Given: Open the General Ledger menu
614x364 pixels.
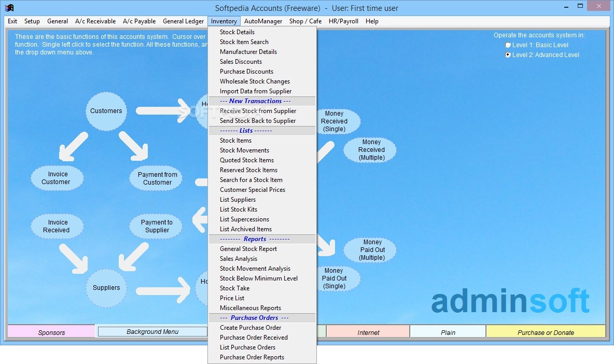Looking at the screenshot, I should coord(183,21).
